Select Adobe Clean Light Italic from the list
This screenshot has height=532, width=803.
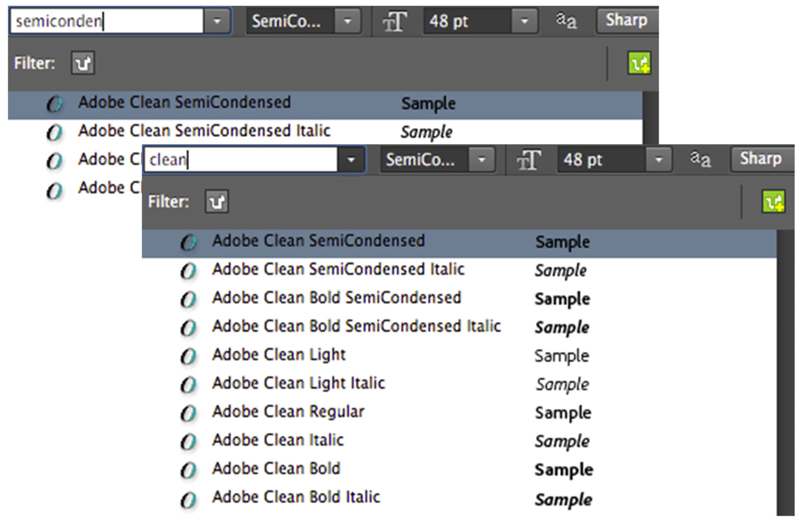pos(299,382)
